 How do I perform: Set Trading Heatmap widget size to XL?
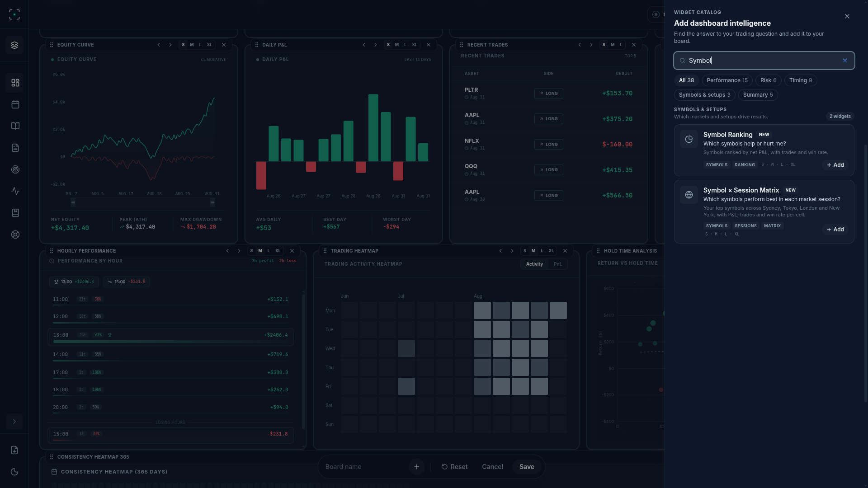point(551,251)
